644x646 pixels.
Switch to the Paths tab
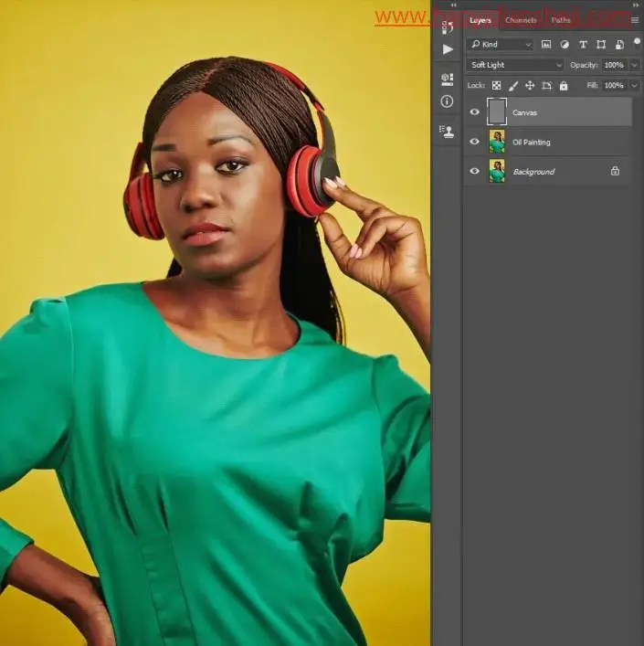[561, 20]
